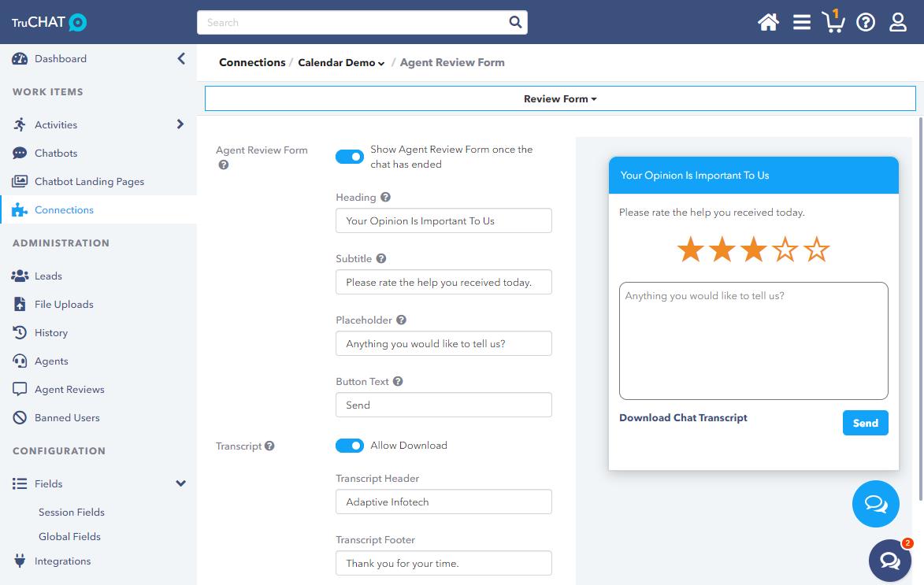Click the Subtitle text field
924x585 pixels.
[443, 282]
